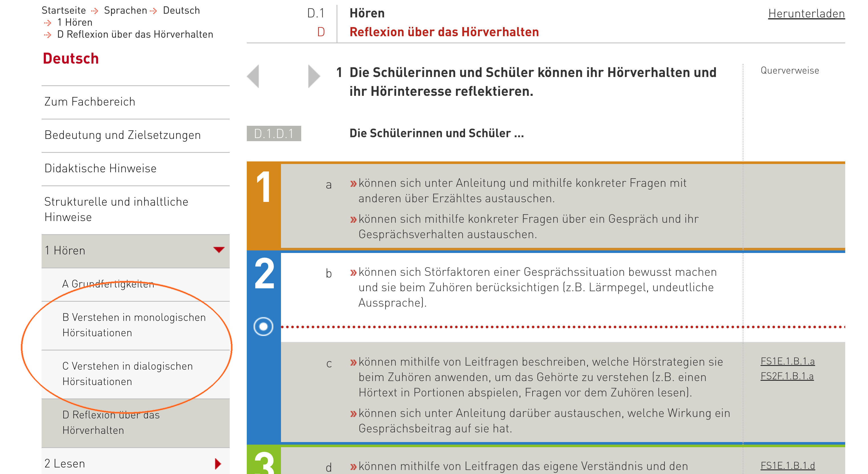Click text 'anderen über Erzähltes austauschen'
Screen dimensions: 868x474
tap(456, 198)
